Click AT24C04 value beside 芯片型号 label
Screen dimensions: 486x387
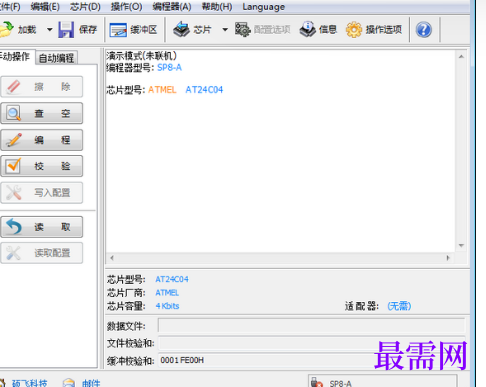coord(172,279)
